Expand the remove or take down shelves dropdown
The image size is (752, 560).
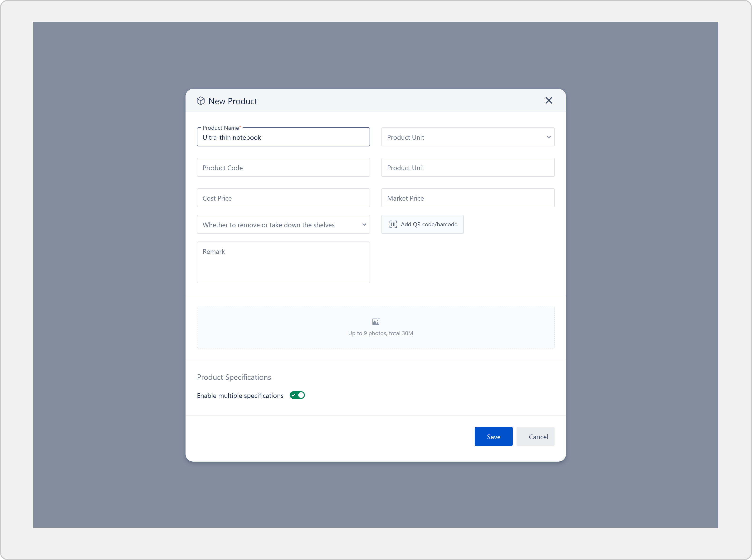pyautogui.click(x=283, y=224)
